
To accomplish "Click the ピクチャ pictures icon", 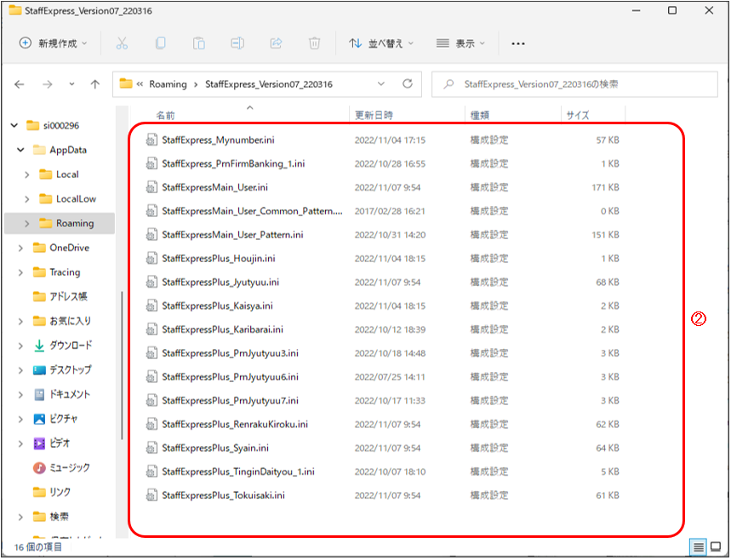I will 39,419.
